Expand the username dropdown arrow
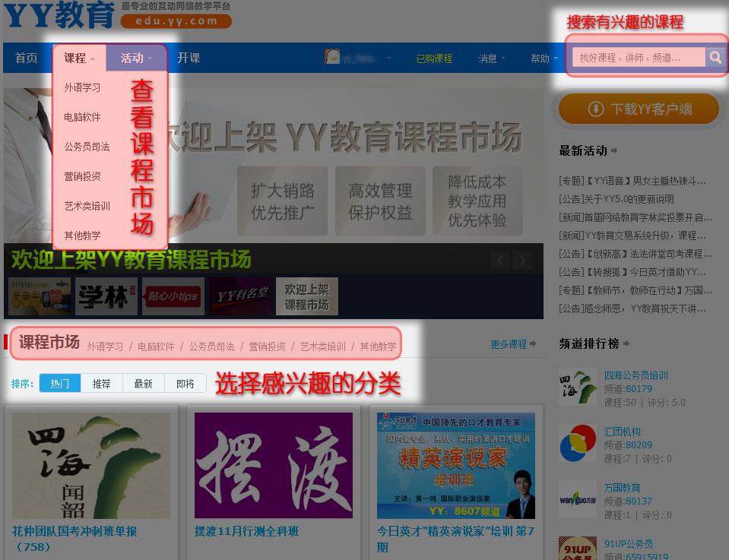 click(388, 59)
